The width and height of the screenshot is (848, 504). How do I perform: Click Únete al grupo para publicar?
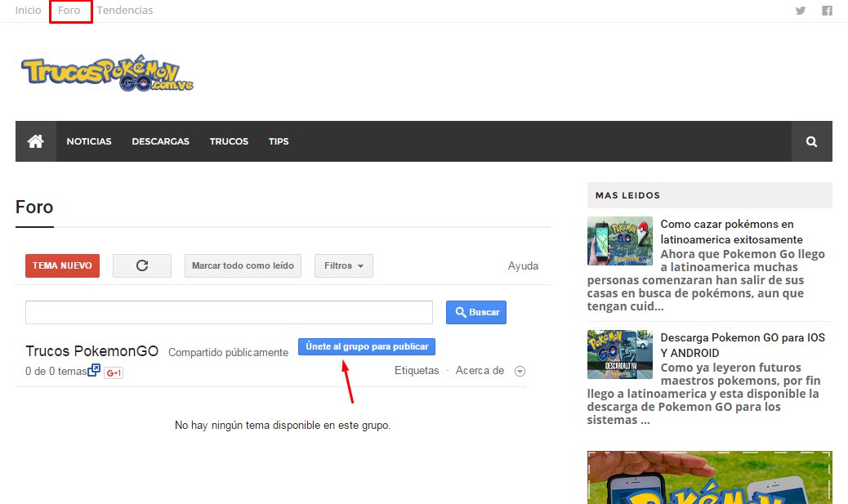(367, 346)
